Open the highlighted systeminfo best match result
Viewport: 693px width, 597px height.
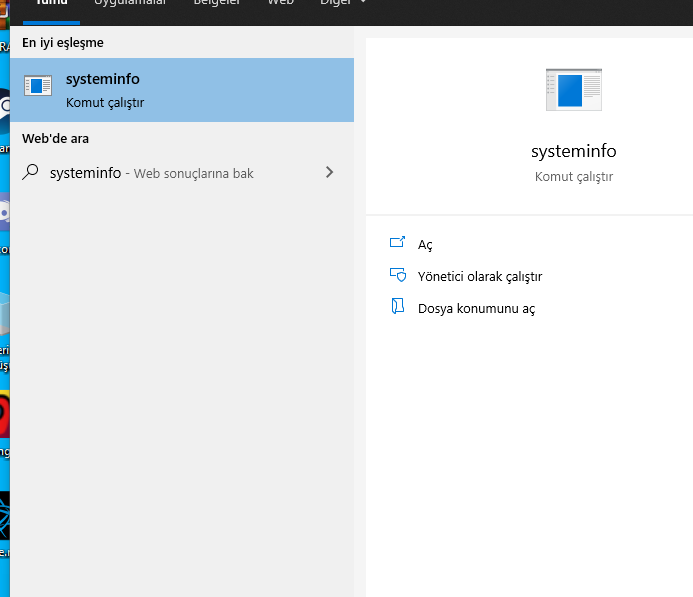[182, 90]
